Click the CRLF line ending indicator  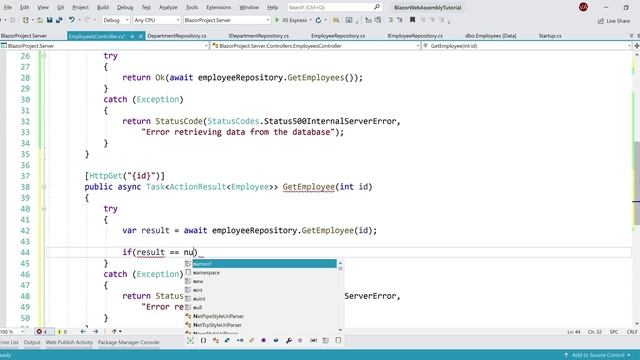(x=632, y=332)
